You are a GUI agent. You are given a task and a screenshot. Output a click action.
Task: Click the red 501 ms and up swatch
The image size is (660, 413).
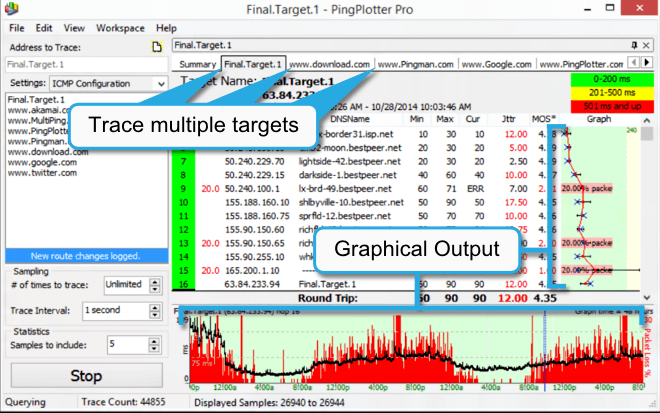[x=612, y=106]
